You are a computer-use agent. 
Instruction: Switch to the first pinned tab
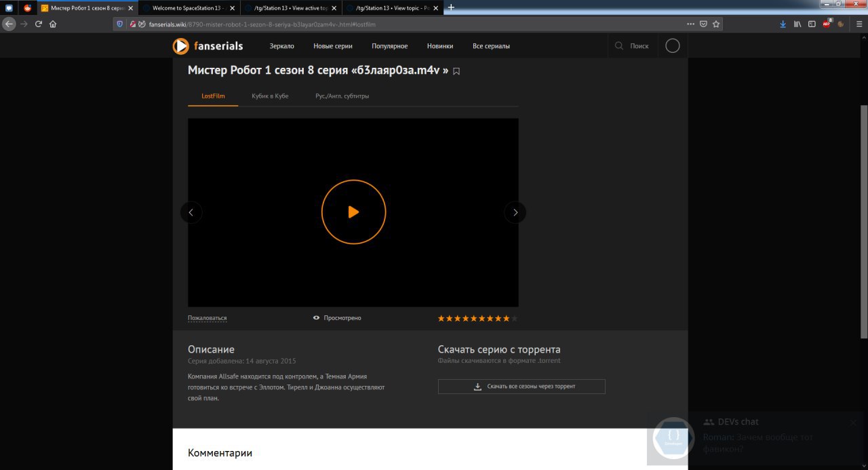9,8
